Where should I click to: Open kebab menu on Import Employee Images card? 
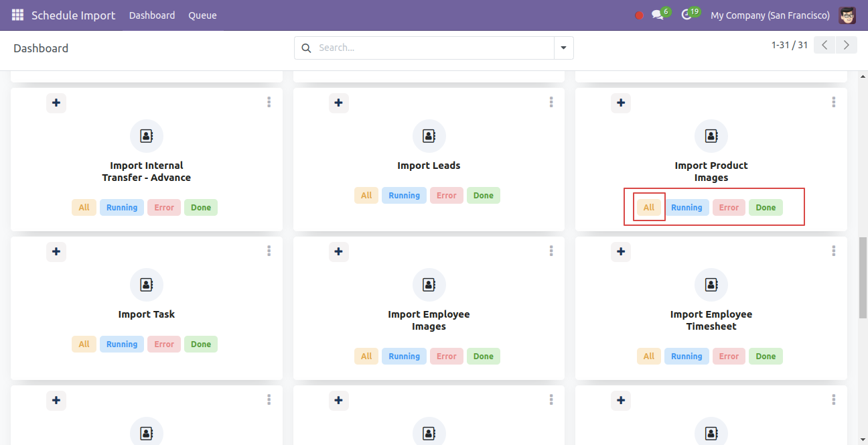[551, 251]
